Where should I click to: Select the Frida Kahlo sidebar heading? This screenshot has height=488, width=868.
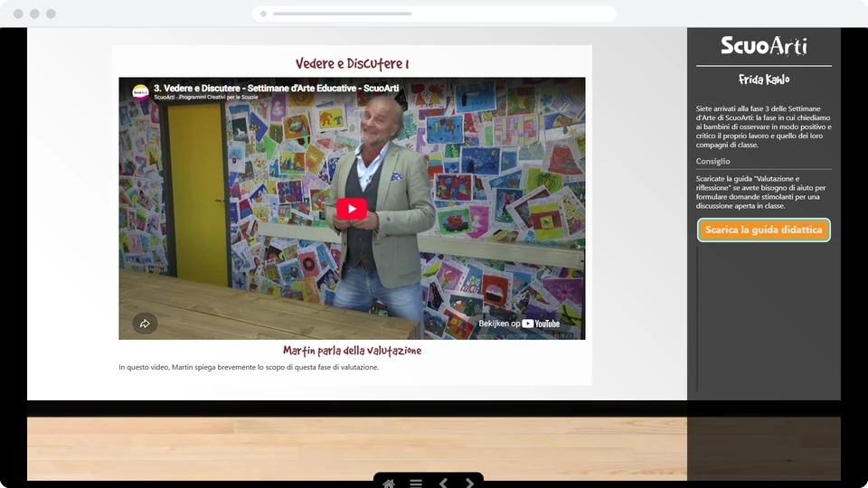pos(763,80)
